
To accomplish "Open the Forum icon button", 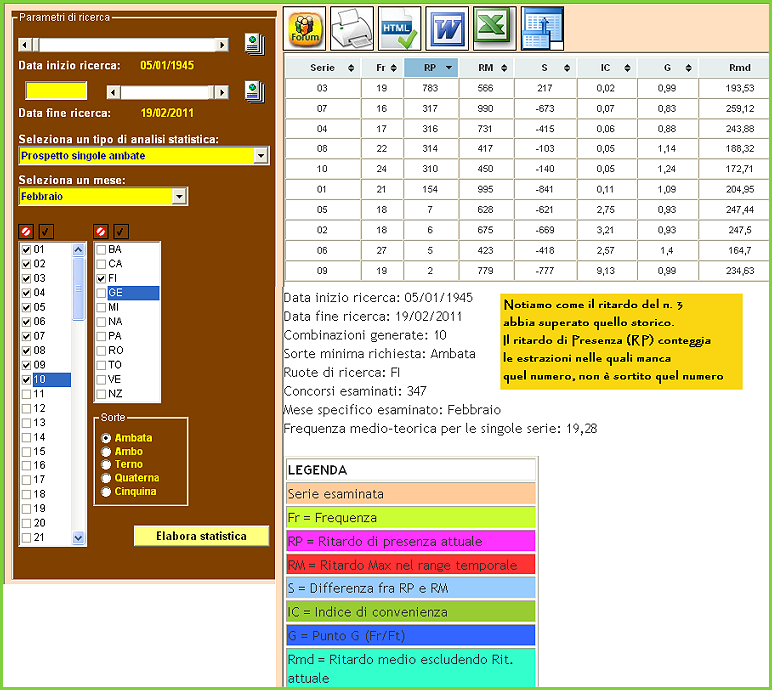I will 304,29.
